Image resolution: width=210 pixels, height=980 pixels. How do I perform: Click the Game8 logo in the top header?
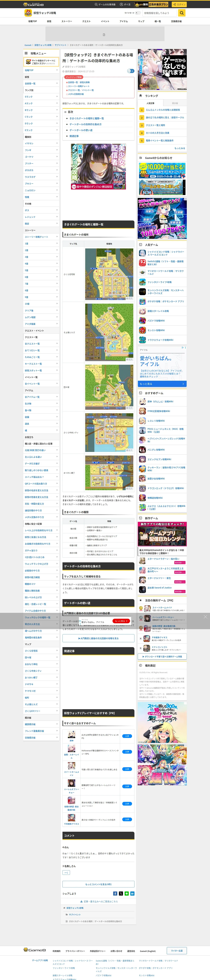point(34,5)
